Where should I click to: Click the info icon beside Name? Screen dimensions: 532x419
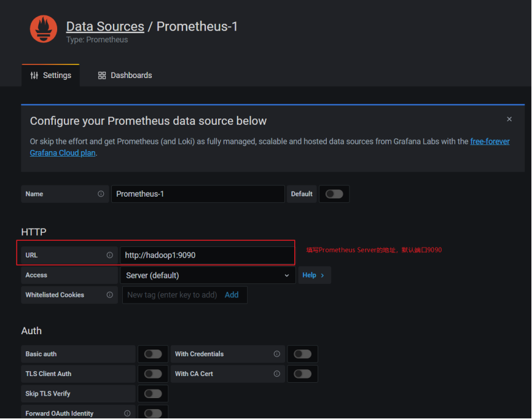[x=101, y=194]
